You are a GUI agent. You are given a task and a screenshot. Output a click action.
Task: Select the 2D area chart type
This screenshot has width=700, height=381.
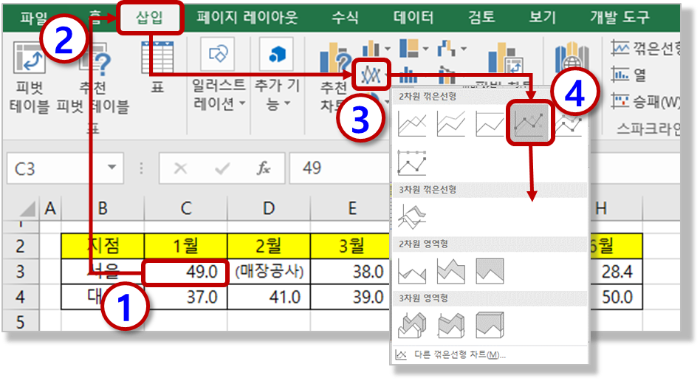[412, 271]
